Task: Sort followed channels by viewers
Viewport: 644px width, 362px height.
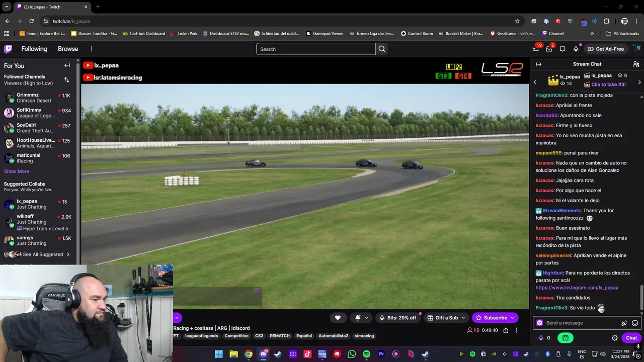Action: click(67, 80)
